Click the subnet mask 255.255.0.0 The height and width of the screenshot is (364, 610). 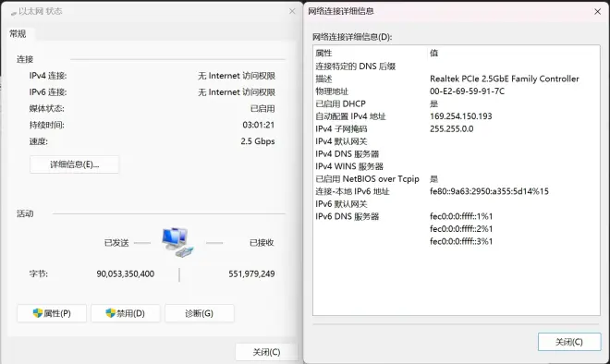click(451, 128)
